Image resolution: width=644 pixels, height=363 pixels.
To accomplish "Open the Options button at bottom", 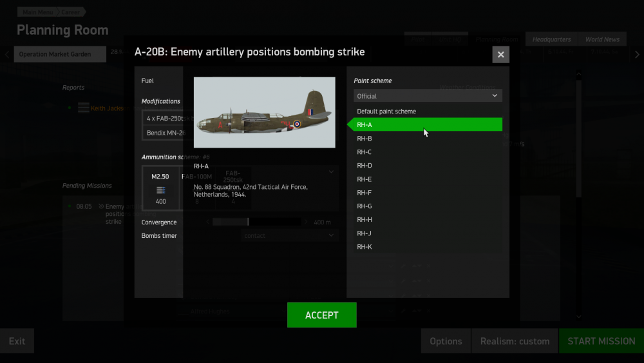I will 446,341.
